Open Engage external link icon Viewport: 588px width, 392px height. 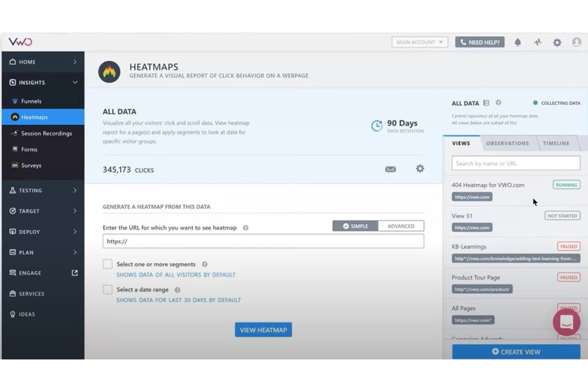75,273
